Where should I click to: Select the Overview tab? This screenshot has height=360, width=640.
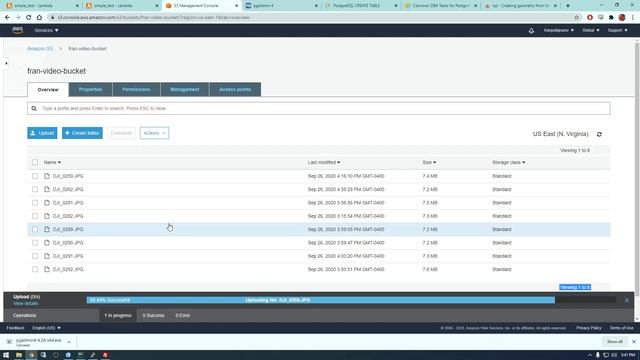pyautogui.click(x=48, y=90)
